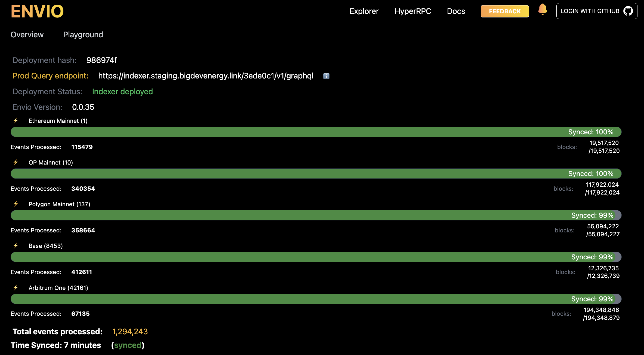Switch to the Playground tab
Image resolution: width=644 pixels, height=355 pixels.
tap(83, 34)
